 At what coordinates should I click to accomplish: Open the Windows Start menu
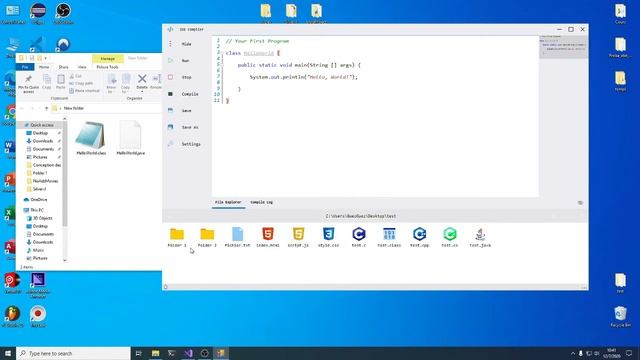pyautogui.click(x=8, y=353)
